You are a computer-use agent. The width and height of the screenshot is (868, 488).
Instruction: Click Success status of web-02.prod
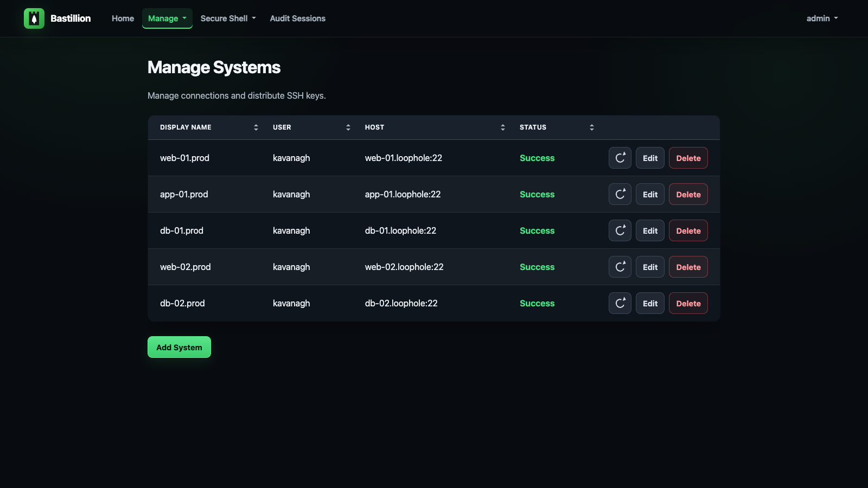pyautogui.click(x=537, y=267)
